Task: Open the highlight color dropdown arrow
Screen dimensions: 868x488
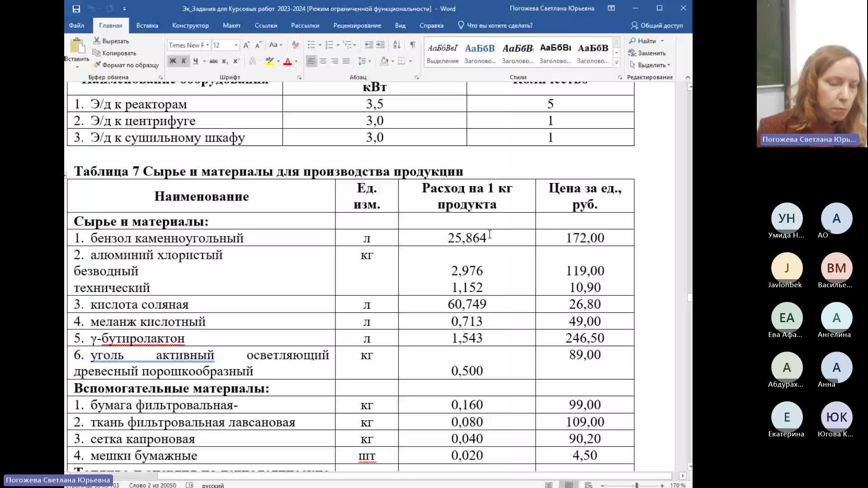Action: (278, 61)
